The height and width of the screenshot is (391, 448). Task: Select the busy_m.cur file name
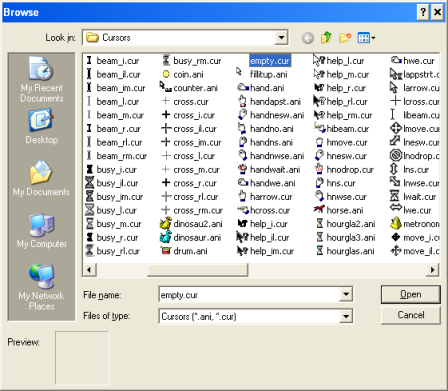point(119,224)
